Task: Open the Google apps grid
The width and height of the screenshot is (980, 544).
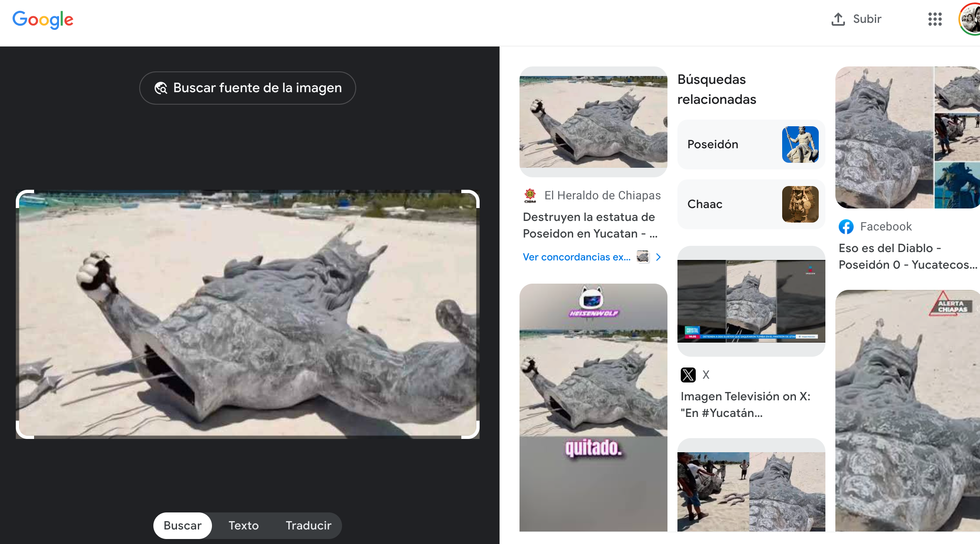Action: tap(935, 19)
